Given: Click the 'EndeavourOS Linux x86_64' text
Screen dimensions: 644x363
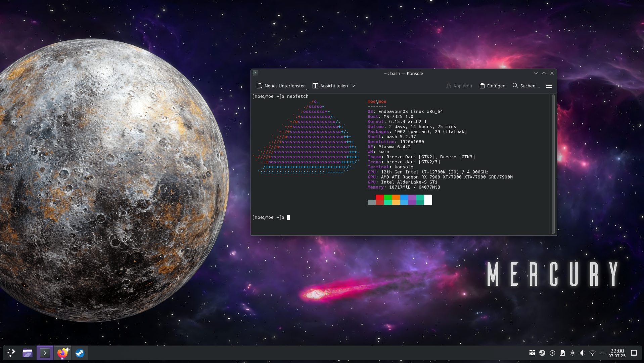Looking at the screenshot, I should 410,112.
